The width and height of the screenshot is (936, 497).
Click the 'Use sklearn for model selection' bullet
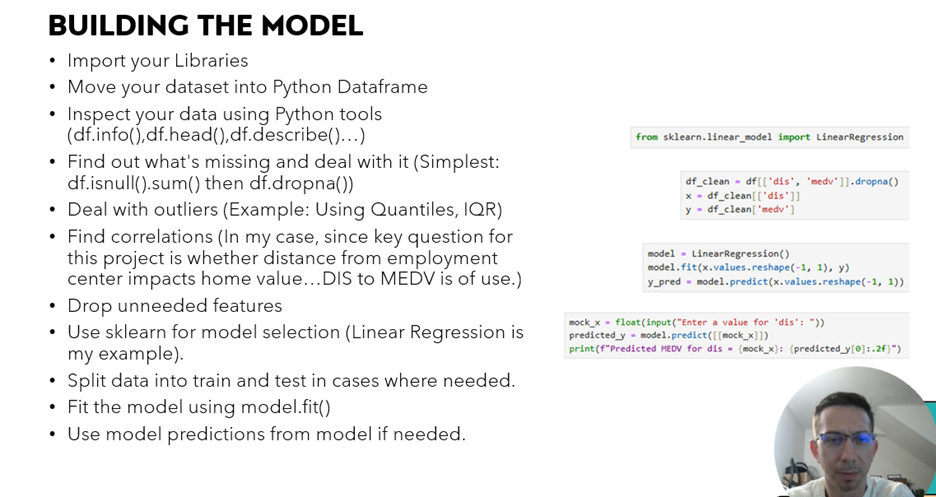point(295,342)
